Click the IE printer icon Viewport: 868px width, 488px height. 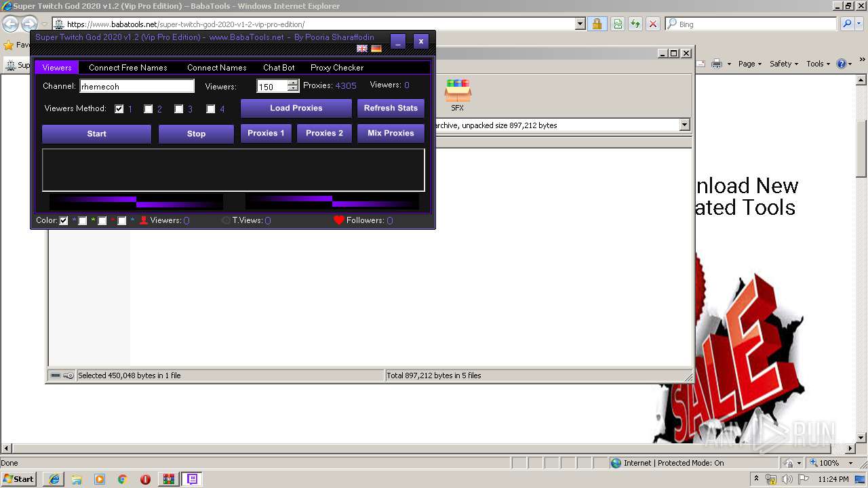pyautogui.click(x=717, y=64)
